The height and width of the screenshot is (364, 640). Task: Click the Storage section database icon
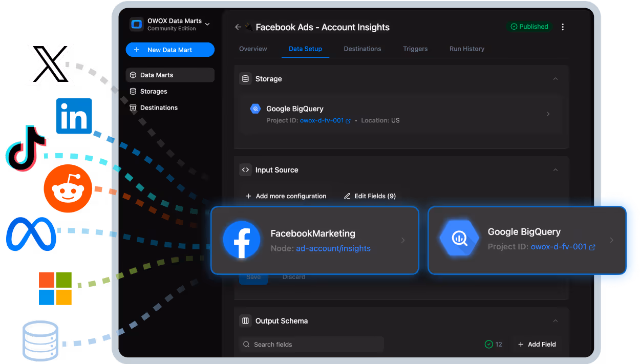click(x=245, y=79)
